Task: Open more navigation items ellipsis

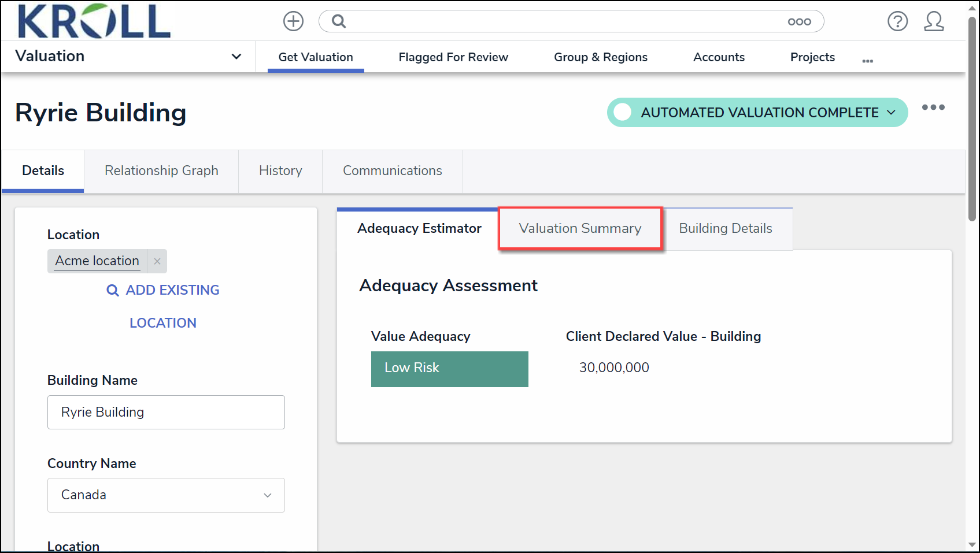Action: pyautogui.click(x=867, y=61)
